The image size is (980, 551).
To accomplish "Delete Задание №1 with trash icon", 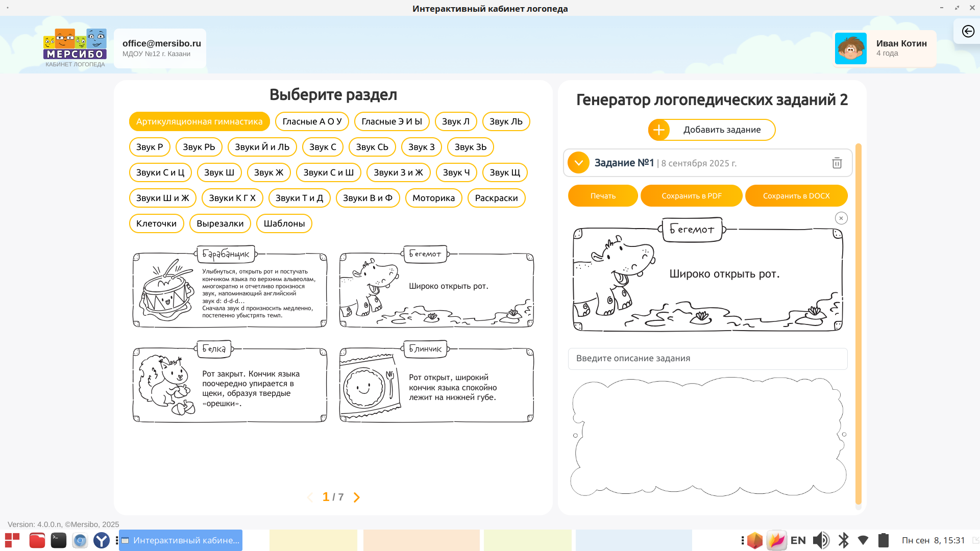I will (837, 163).
